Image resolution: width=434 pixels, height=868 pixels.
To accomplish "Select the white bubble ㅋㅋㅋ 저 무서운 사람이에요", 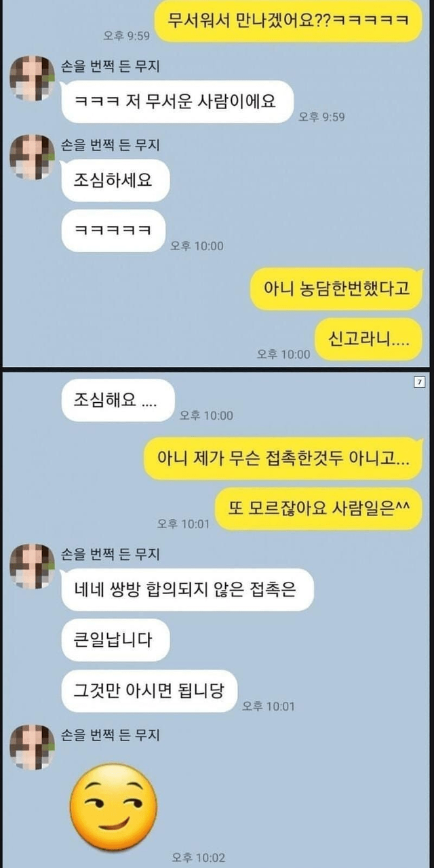I will (177, 102).
